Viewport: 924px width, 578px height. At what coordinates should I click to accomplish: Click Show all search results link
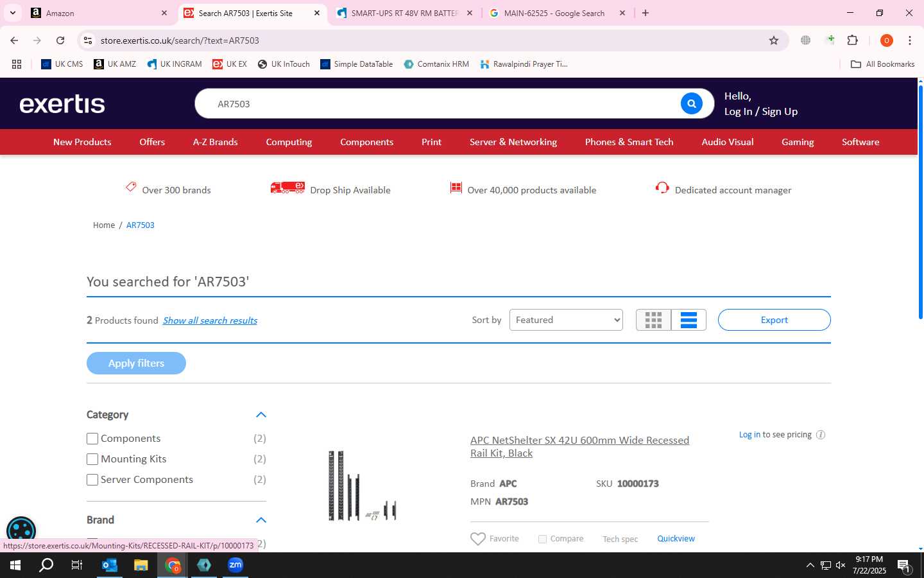210,320
